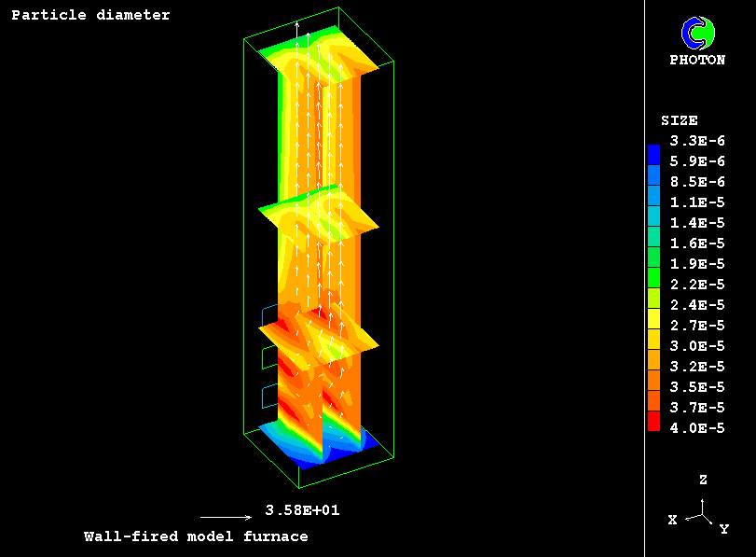
Task: Click the Z axis label
Action: [x=703, y=480]
